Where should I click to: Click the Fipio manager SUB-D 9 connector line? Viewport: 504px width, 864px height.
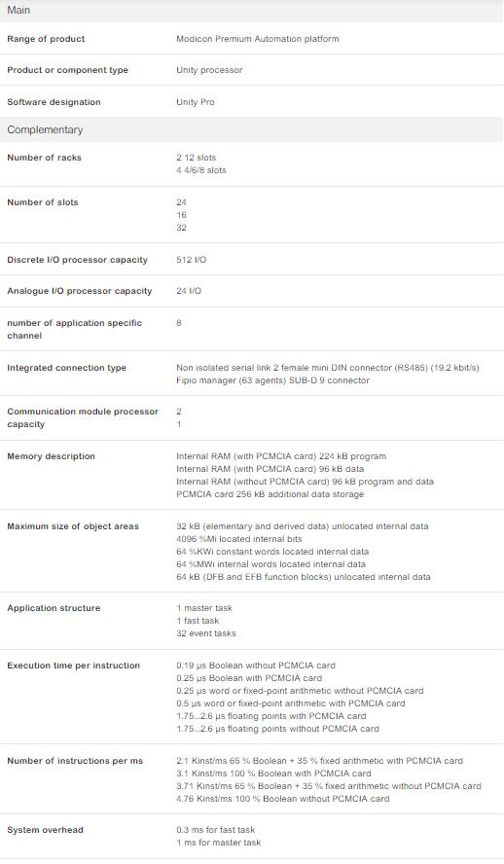tap(272, 380)
